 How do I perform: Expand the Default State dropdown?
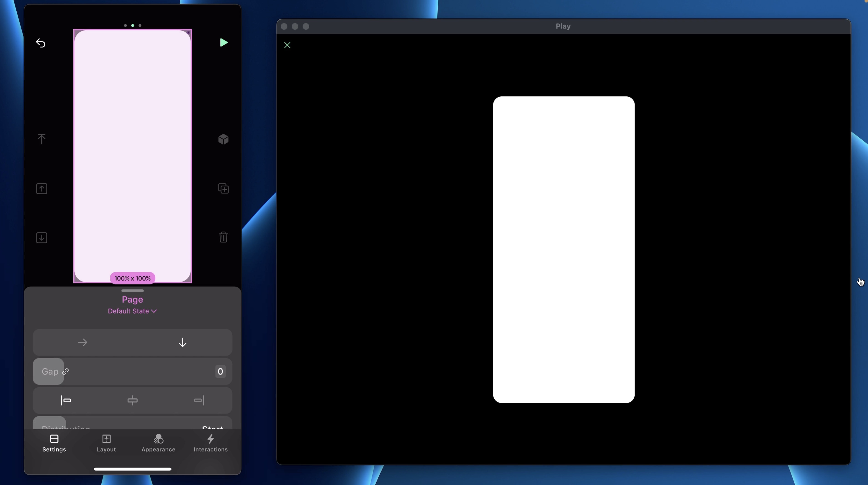[x=132, y=311]
